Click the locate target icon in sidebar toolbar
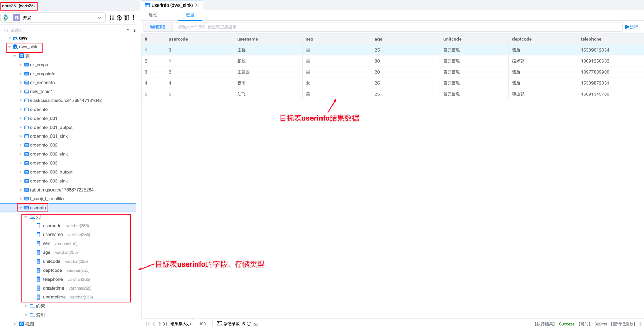The width and height of the screenshot is (644, 326). (x=119, y=18)
